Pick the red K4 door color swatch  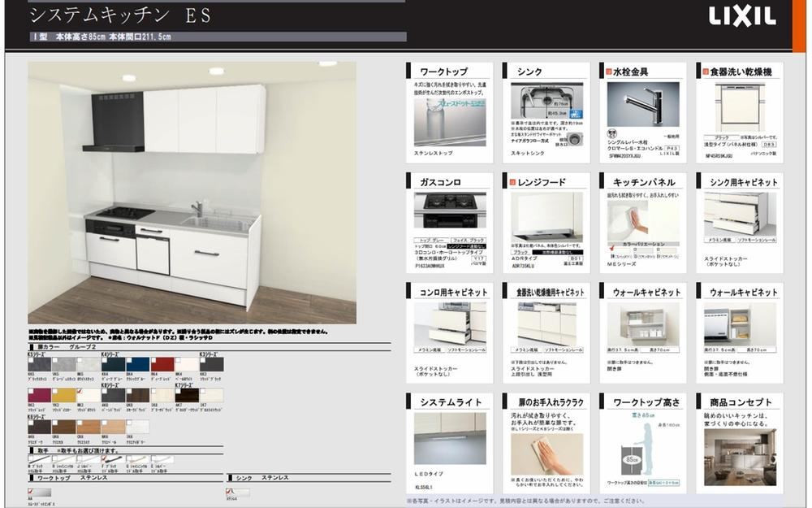(162, 364)
